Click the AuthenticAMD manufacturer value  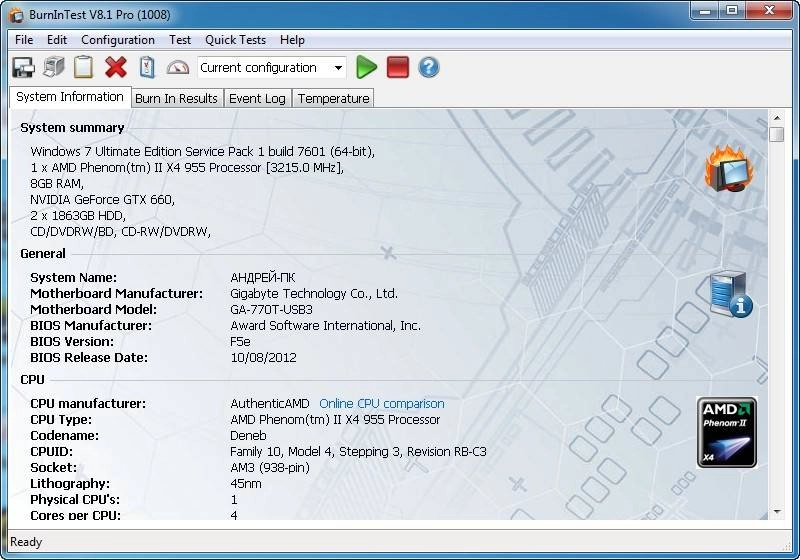[270, 403]
